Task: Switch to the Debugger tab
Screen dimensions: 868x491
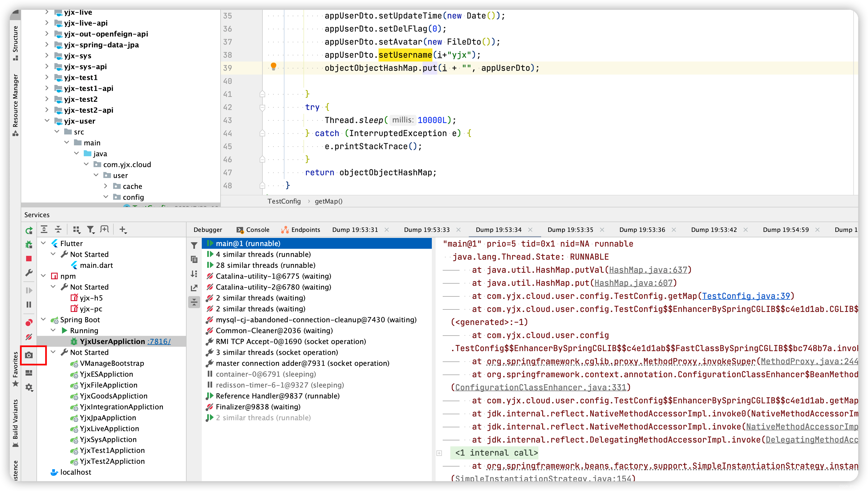Action: pos(207,230)
